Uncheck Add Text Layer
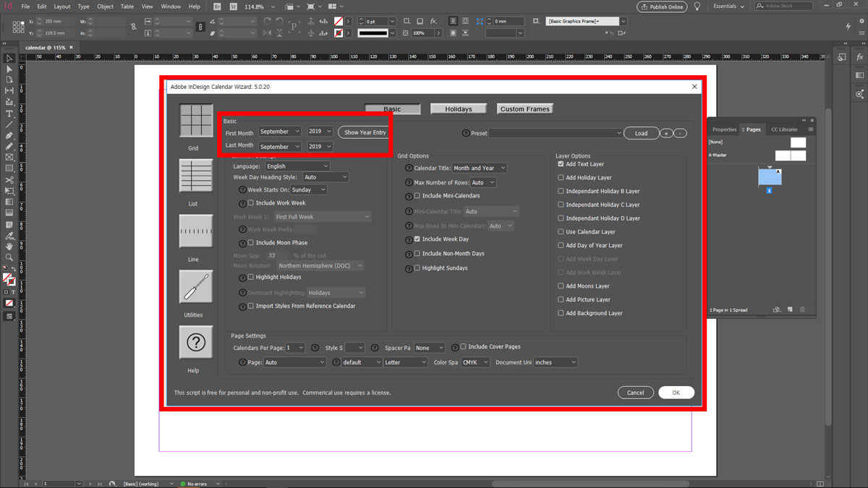The width and height of the screenshot is (868, 488). tap(561, 164)
